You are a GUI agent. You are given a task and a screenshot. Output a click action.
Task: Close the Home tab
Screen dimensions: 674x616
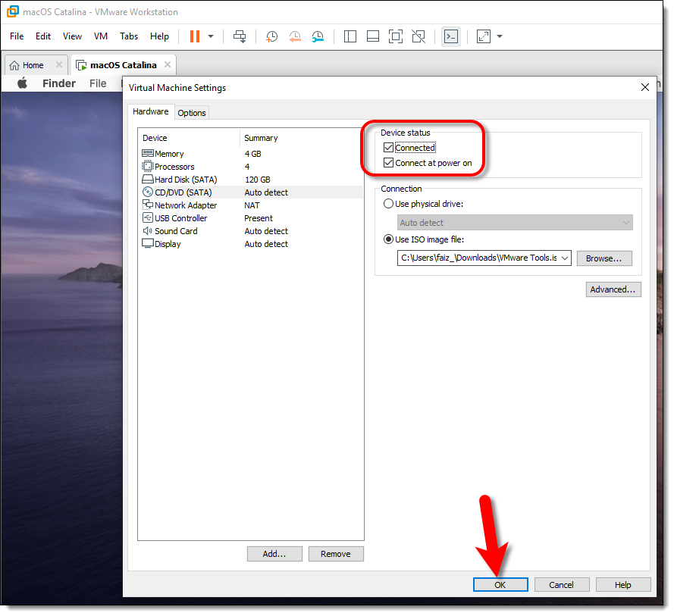59,64
